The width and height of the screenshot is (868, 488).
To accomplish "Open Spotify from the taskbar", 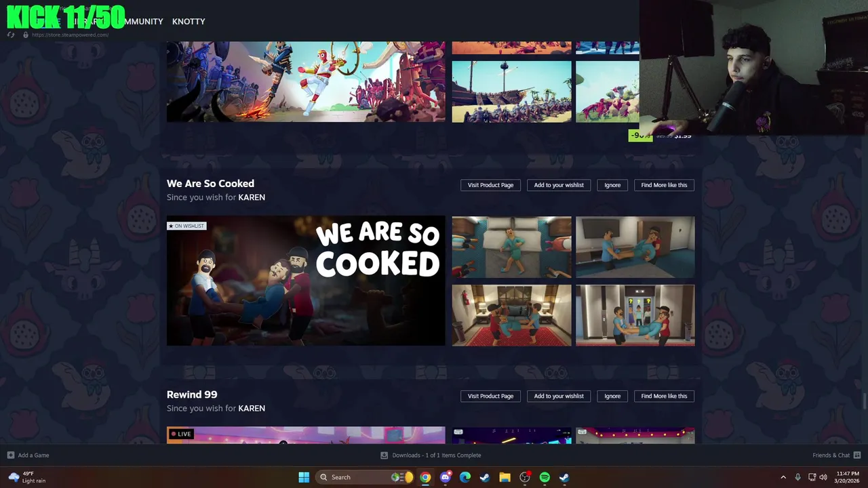I will 545,477.
